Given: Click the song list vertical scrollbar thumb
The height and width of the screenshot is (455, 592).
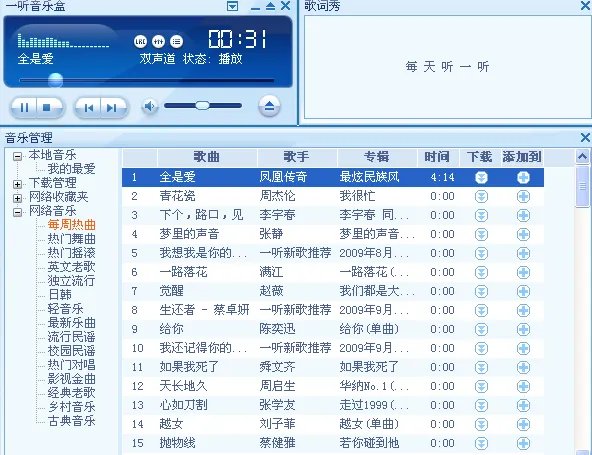Looking at the screenshot, I should (582, 187).
